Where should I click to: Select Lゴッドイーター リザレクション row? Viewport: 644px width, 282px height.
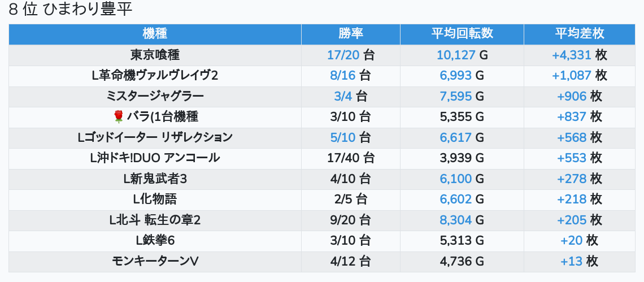(x=155, y=137)
